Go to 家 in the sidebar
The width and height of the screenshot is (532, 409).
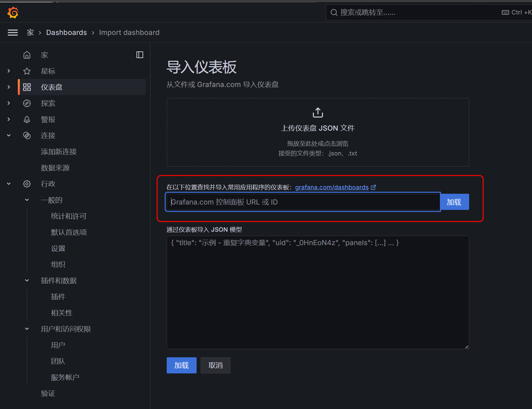coord(44,55)
